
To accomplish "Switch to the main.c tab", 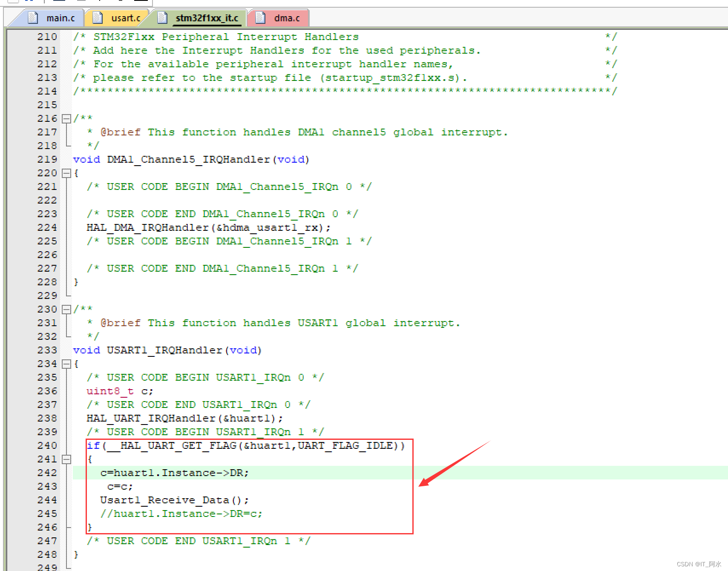I will [61, 17].
